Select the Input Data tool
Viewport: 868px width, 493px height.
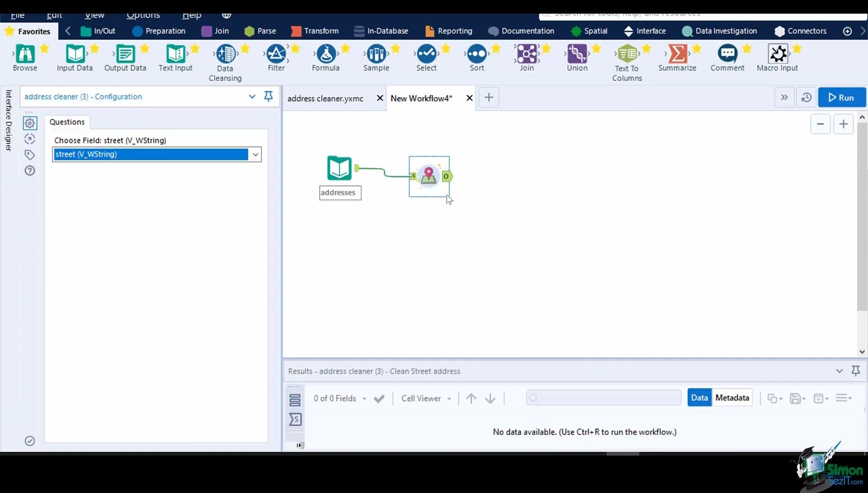coord(75,58)
